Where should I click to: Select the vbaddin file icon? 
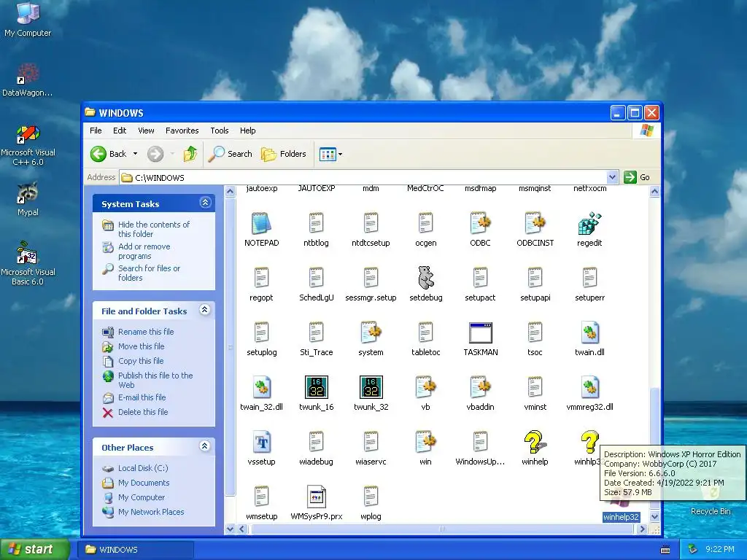[x=480, y=386]
